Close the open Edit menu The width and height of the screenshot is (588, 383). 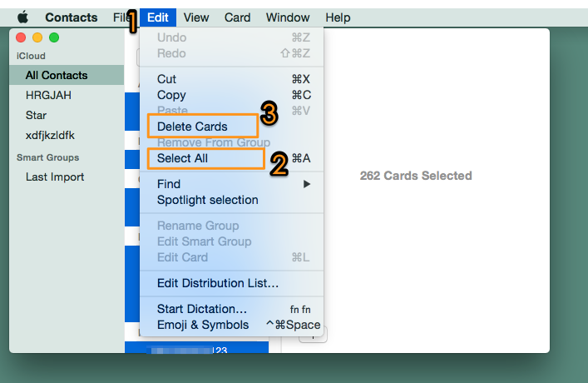158,17
